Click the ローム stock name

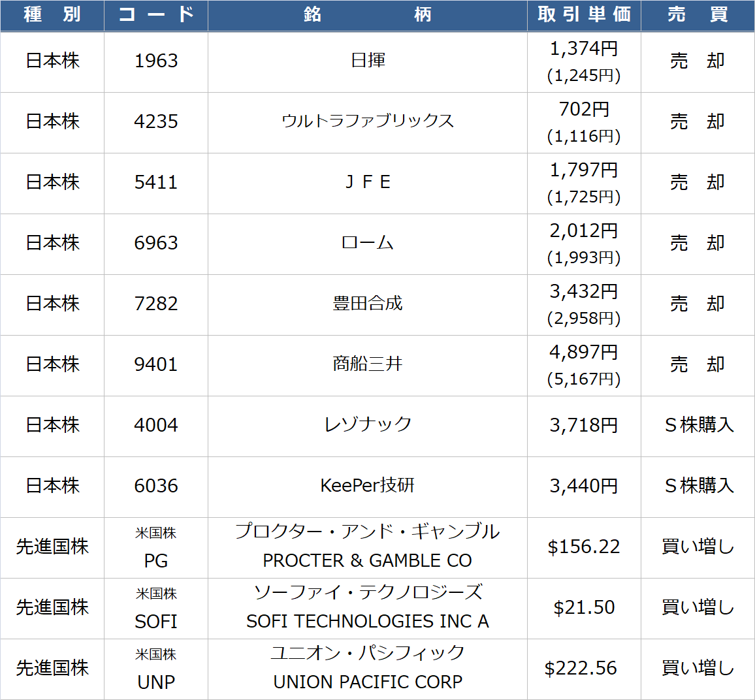click(x=368, y=243)
